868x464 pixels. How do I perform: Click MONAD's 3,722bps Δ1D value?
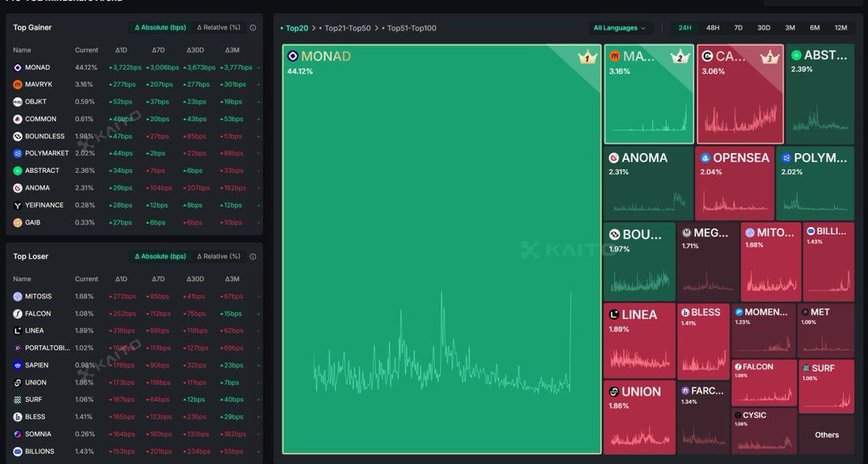(124, 67)
